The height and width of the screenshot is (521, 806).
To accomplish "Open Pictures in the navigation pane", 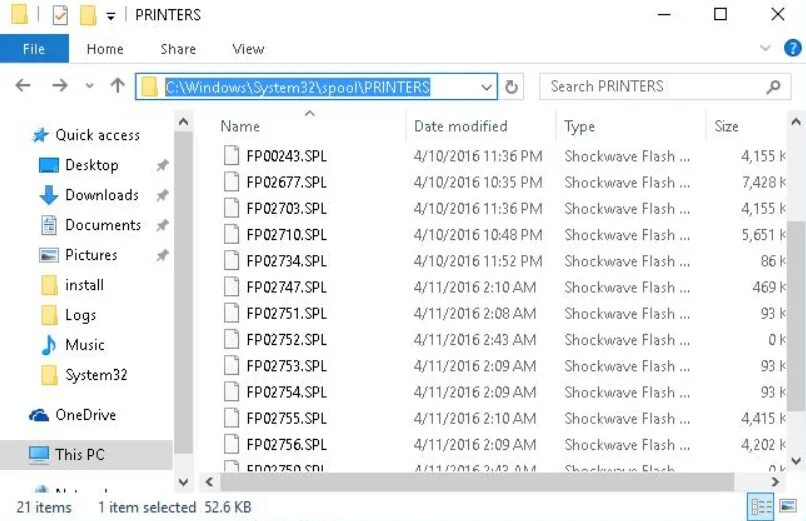I will [x=91, y=254].
